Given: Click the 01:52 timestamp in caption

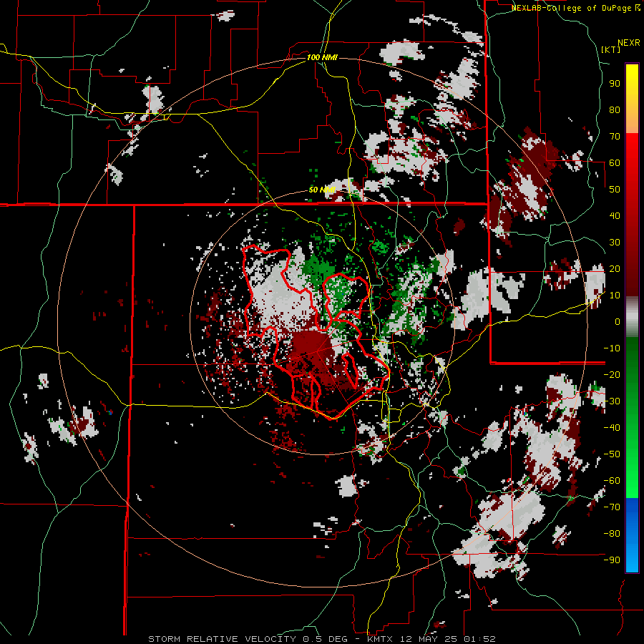Looking at the screenshot, I should pyautogui.click(x=479, y=639).
